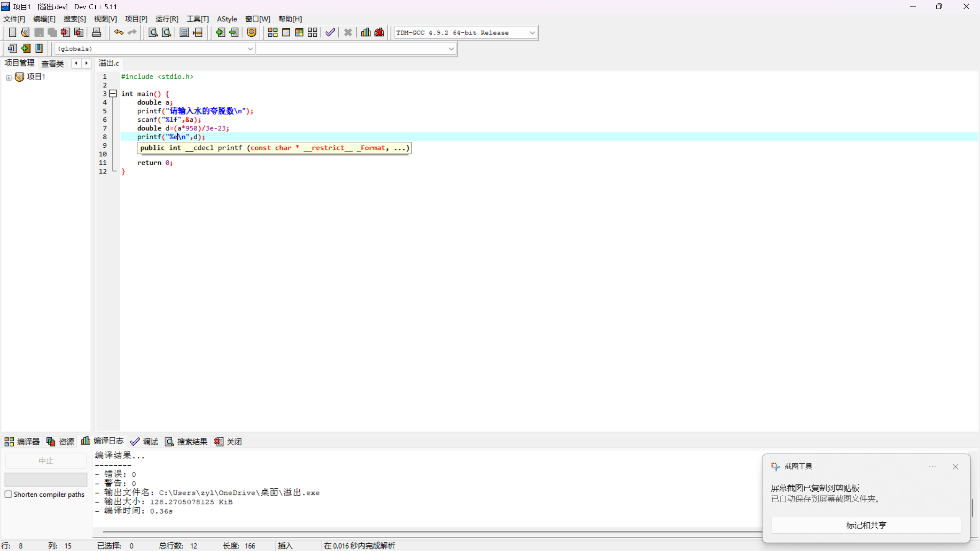Dismiss the 截图工具 notification
Screen dimensions: 980x551
tap(955, 467)
